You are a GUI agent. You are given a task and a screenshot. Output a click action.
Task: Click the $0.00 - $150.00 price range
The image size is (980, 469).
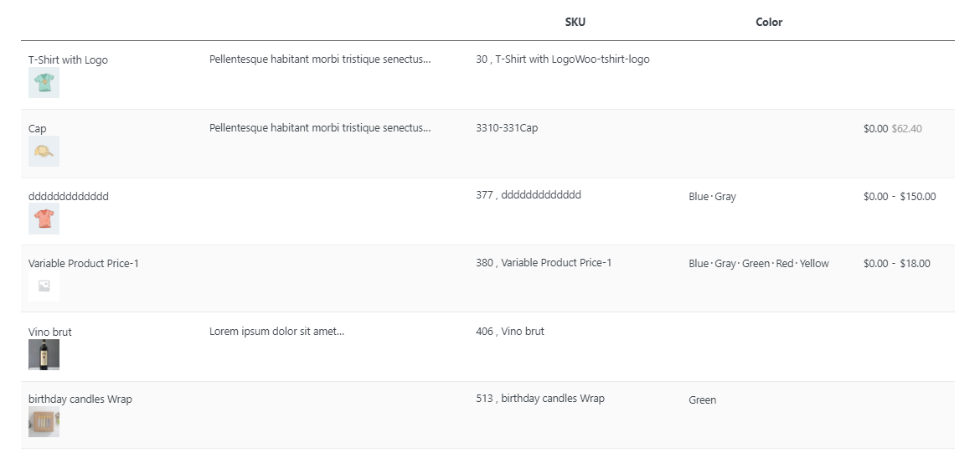(x=900, y=197)
